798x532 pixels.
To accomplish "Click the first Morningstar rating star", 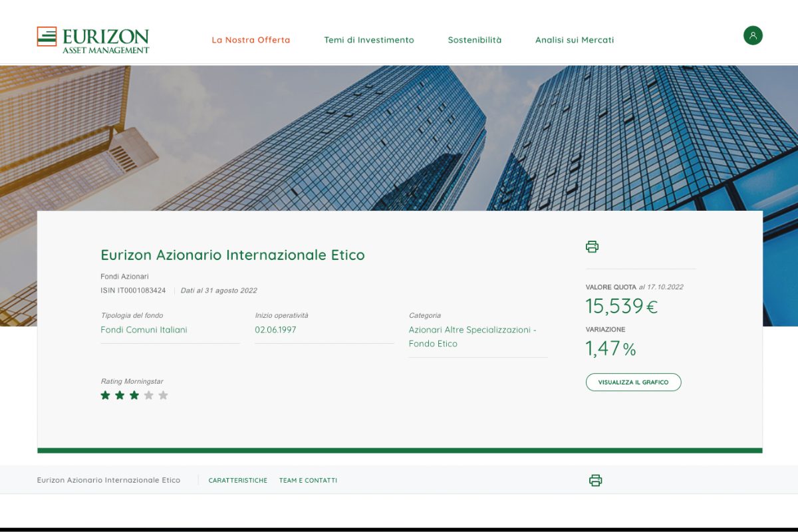I will (x=105, y=395).
